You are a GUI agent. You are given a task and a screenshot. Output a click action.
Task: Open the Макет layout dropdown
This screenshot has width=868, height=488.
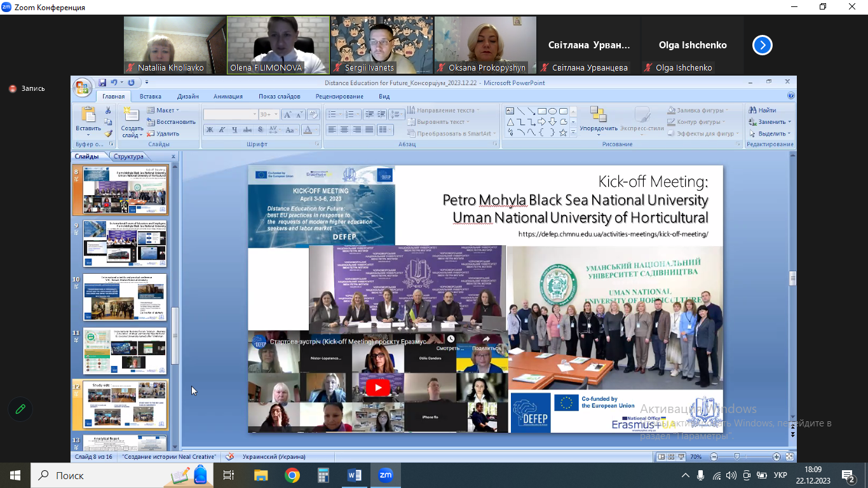165,111
